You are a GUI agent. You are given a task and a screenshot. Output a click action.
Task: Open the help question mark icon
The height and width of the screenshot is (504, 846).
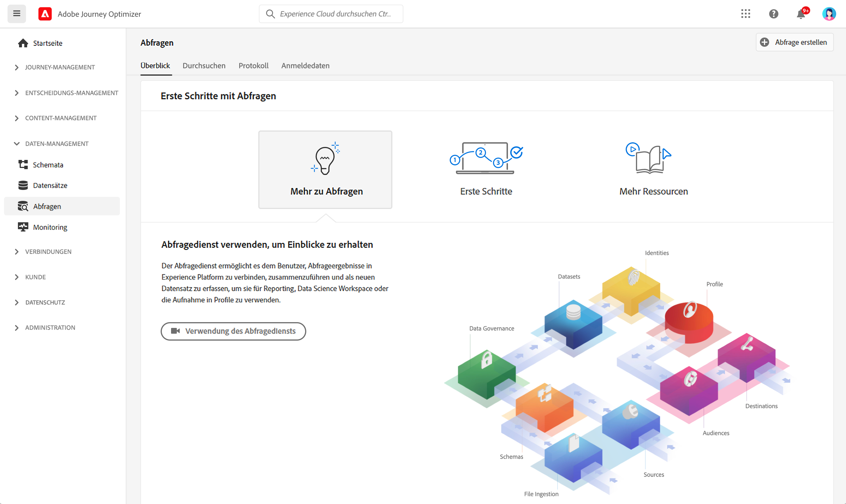coord(773,14)
